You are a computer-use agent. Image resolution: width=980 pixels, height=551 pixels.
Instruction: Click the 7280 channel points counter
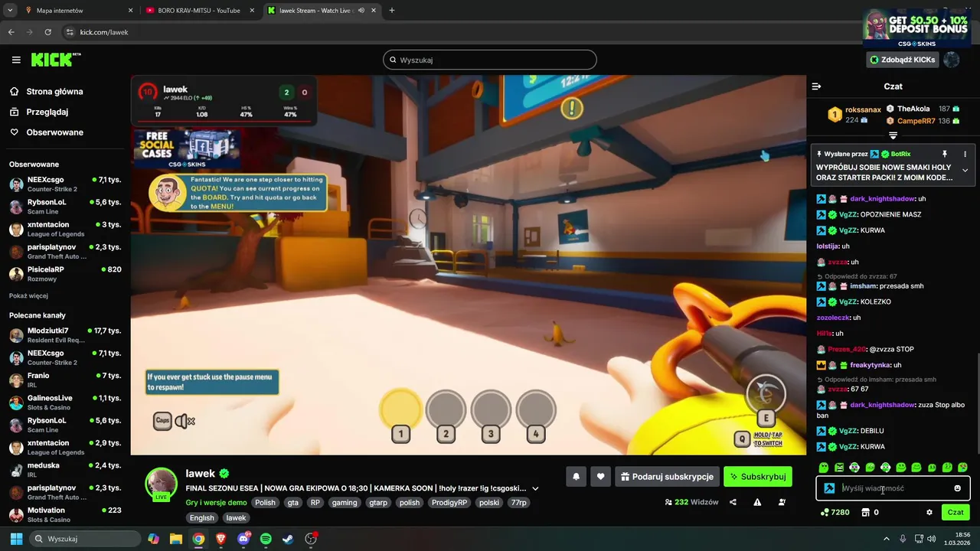(835, 512)
